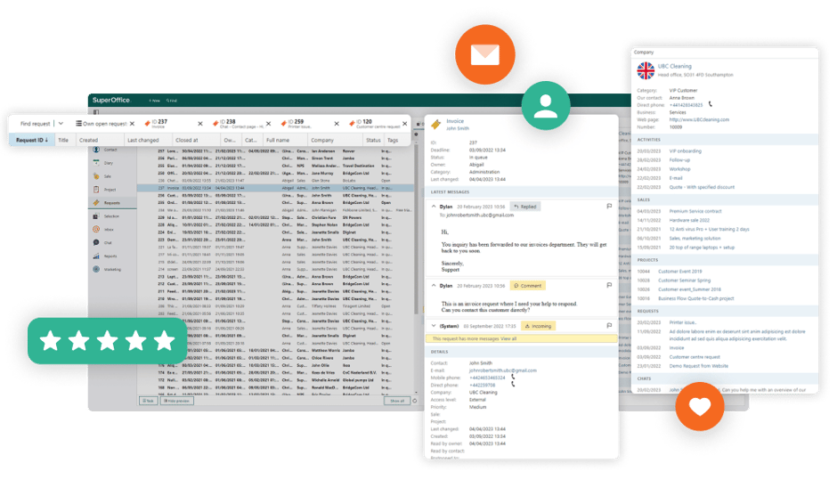Open Reports in the sidebar
The height and width of the screenshot is (504, 837).
(105, 256)
